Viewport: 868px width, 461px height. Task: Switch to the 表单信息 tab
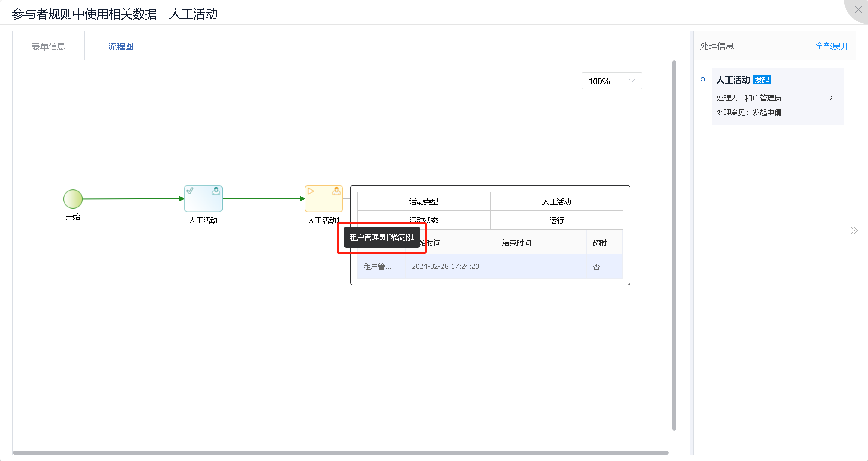(48, 46)
